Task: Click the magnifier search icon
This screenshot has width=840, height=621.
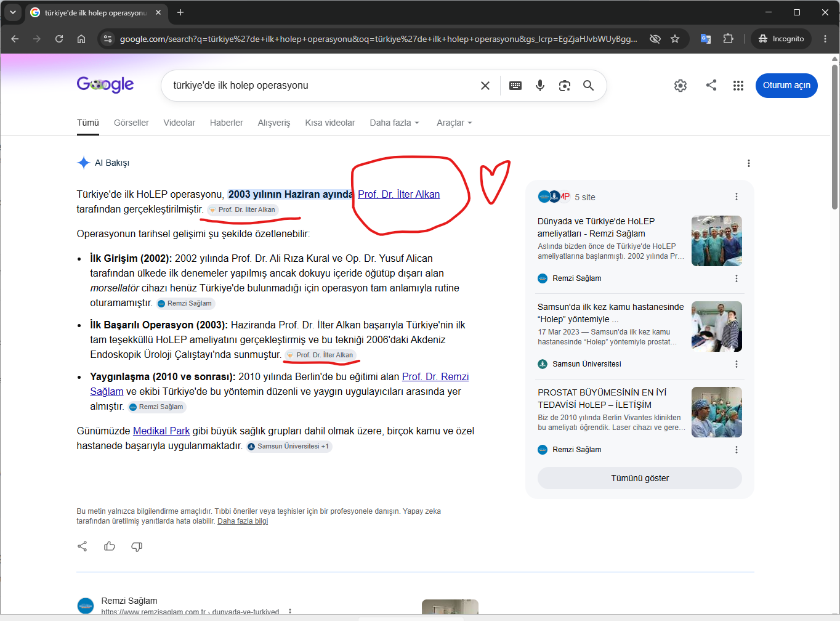Action: (589, 86)
